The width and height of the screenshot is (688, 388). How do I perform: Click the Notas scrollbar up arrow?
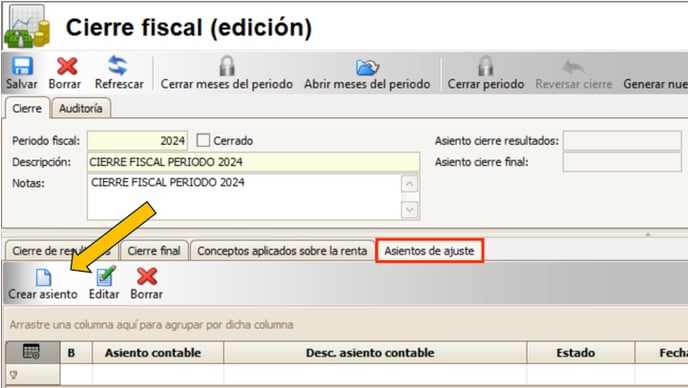pyautogui.click(x=409, y=184)
